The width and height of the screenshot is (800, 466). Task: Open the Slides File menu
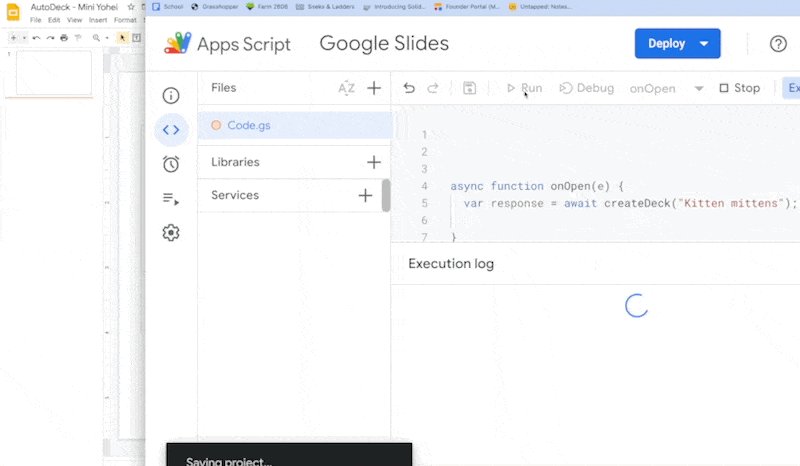click(x=35, y=20)
